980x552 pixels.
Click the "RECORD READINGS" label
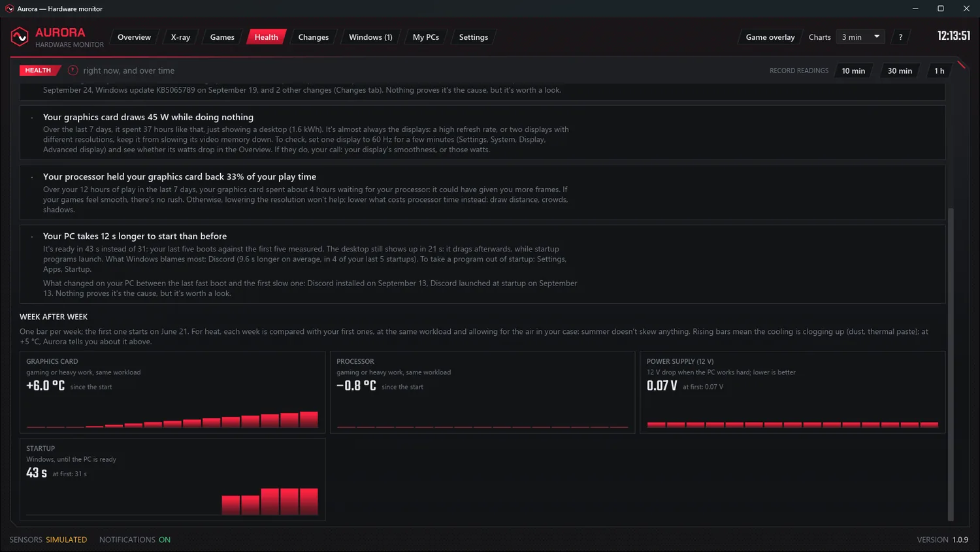pos(798,71)
